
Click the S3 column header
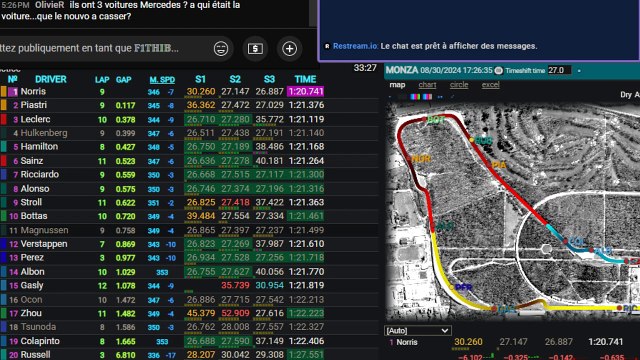269,79
